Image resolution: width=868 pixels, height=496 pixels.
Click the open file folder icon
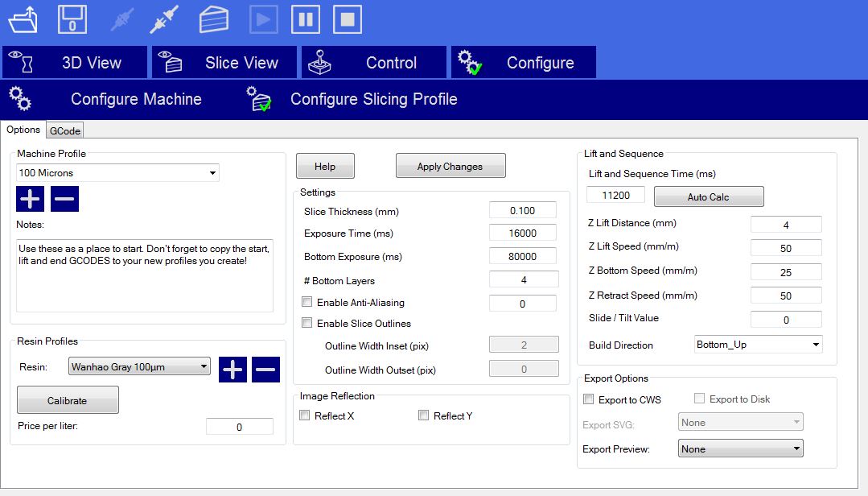click(x=23, y=19)
